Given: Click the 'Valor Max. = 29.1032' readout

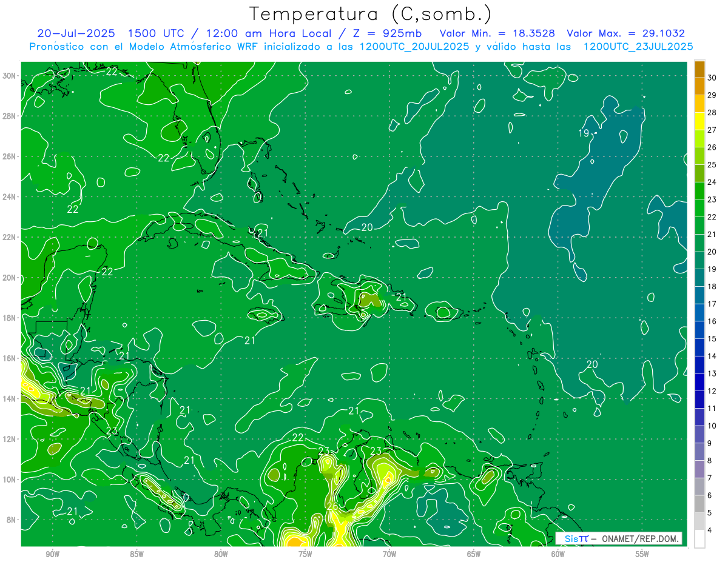Looking at the screenshot, I should 625,33.
